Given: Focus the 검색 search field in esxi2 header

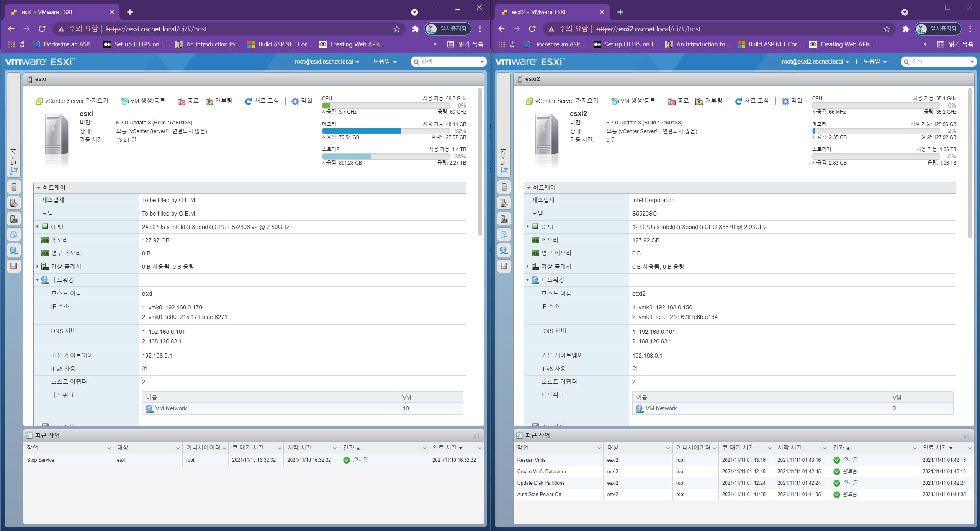Looking at the screenshot, I should [939, 62].
